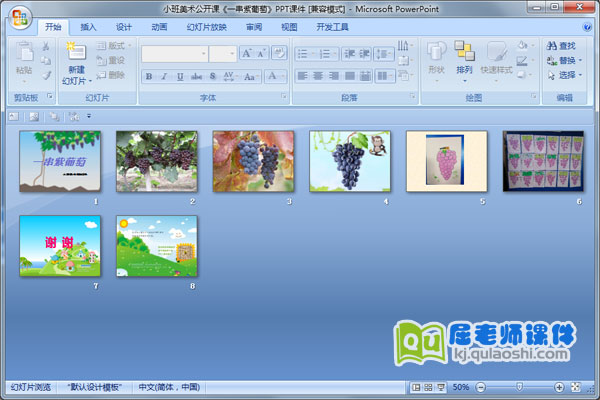Toggle Justify alignment
Screen dimensions: 600x400
coord(349,76)
